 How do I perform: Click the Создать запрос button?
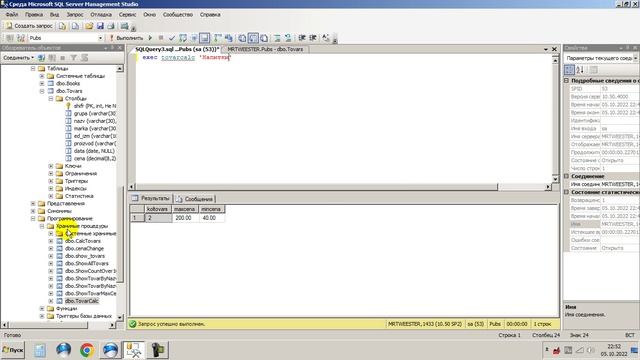point(29,26)
